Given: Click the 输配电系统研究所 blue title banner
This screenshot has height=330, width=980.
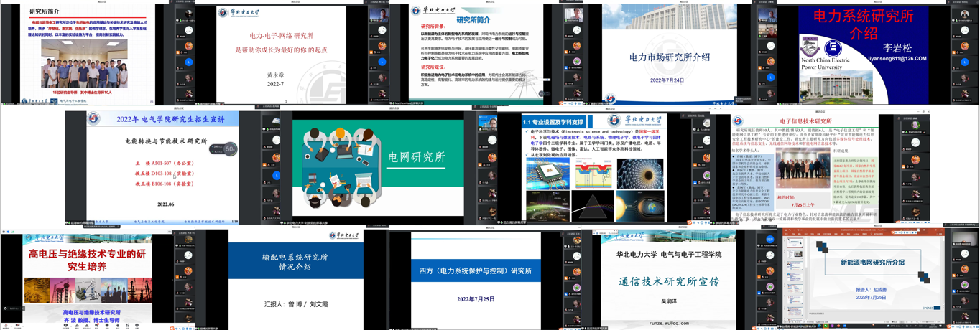Looking at the screenshot, I should (295, 261).
